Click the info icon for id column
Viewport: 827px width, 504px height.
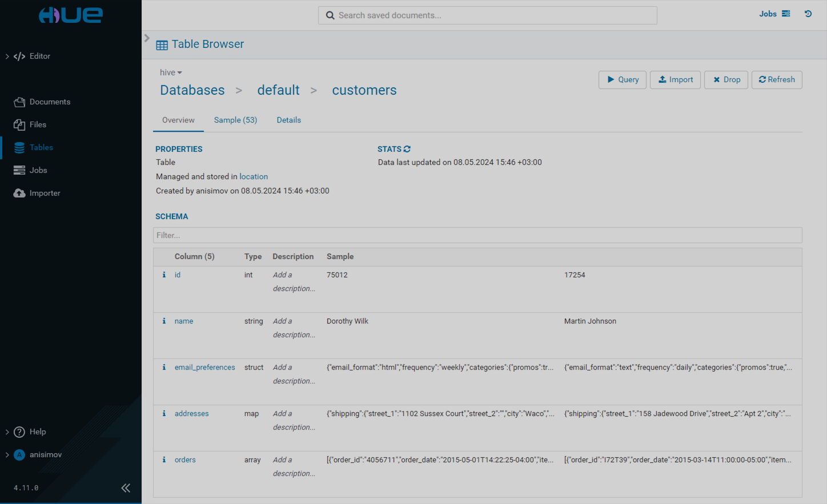[164, 275]
